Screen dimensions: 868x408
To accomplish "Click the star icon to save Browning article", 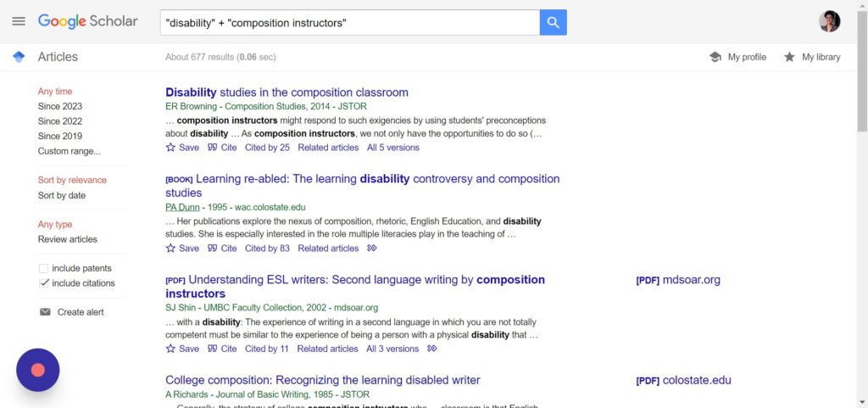I will click(170, 148).
